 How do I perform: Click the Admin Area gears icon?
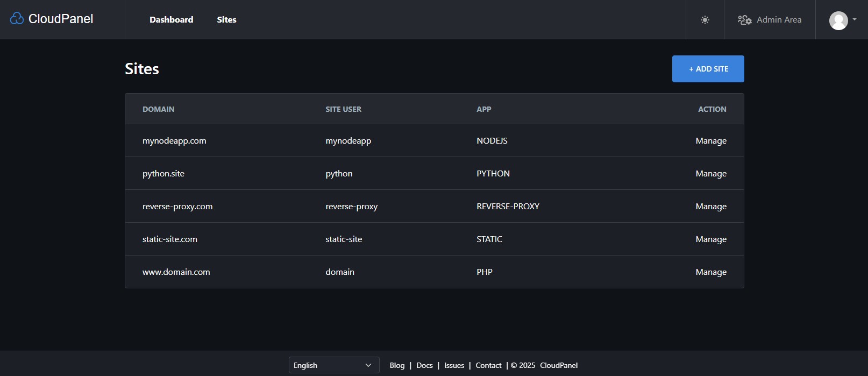point(744,20)
